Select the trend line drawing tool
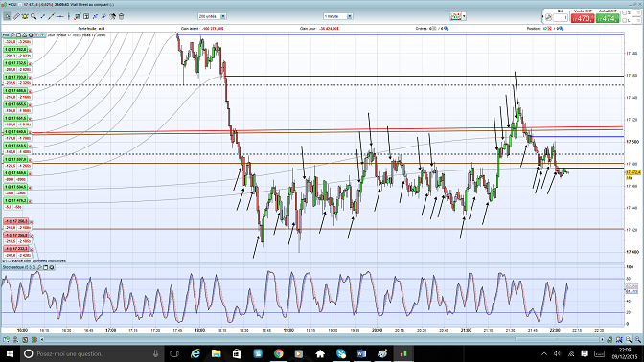 coord(51,16)
